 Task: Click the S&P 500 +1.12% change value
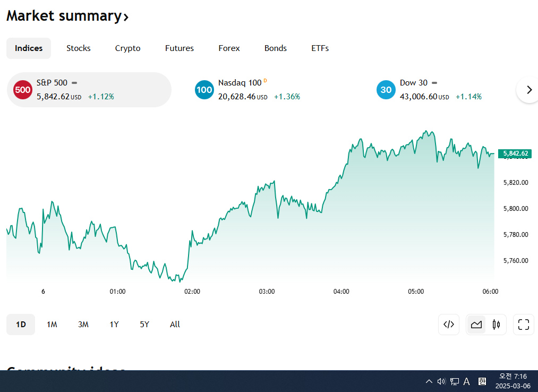[101, 97]
